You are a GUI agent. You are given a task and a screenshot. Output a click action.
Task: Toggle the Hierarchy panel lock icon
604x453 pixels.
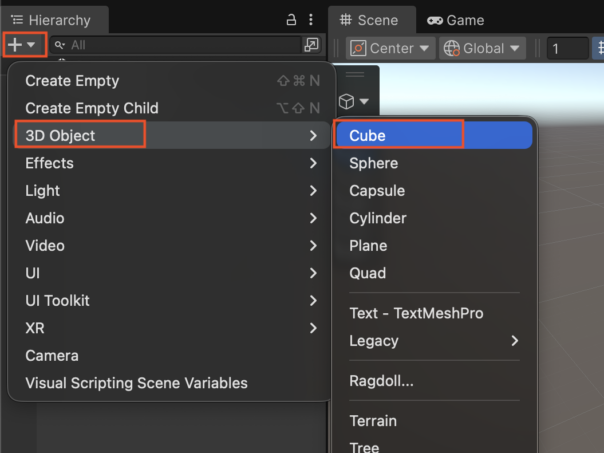(x=291, y=20)
